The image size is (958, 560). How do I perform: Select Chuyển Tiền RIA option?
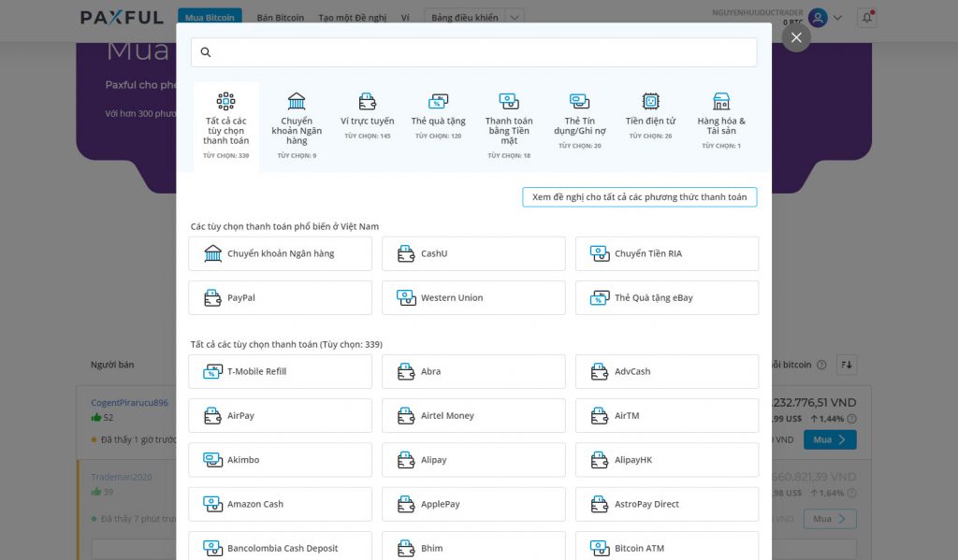[x=666, y=253]
